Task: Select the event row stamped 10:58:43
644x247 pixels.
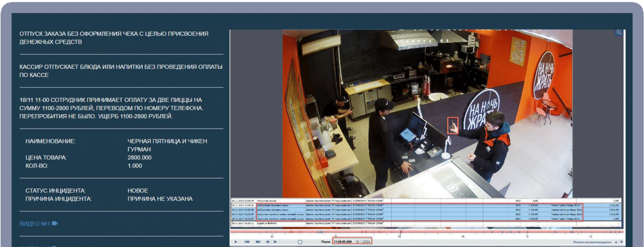Action: click(x=425, y=206)
